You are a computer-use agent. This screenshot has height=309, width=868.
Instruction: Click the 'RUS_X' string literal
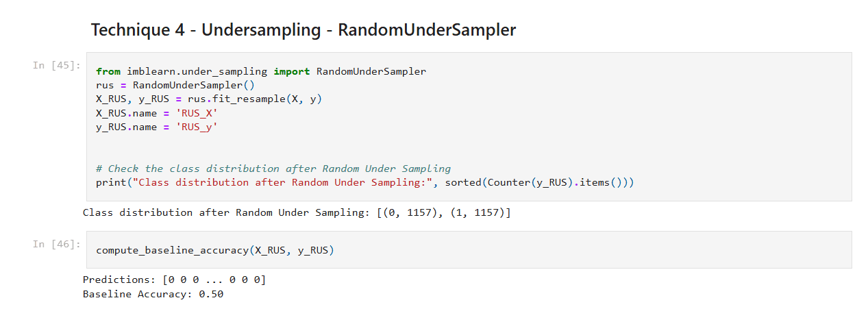[197, 113]
